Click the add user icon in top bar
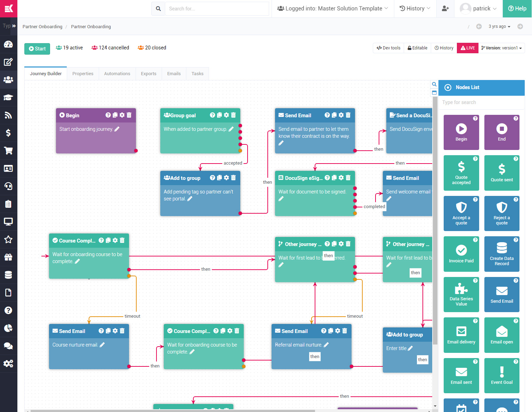Viewport: 532px width, 412px height. (x=445, y=9)
